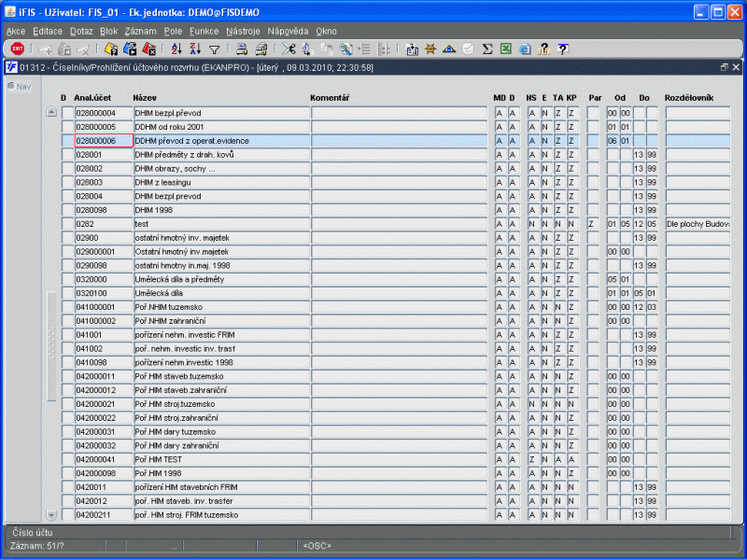This screenshot has height=560, width=747.
Task: Tick the D checkbox for row 028000004
Action: (67, 113)
